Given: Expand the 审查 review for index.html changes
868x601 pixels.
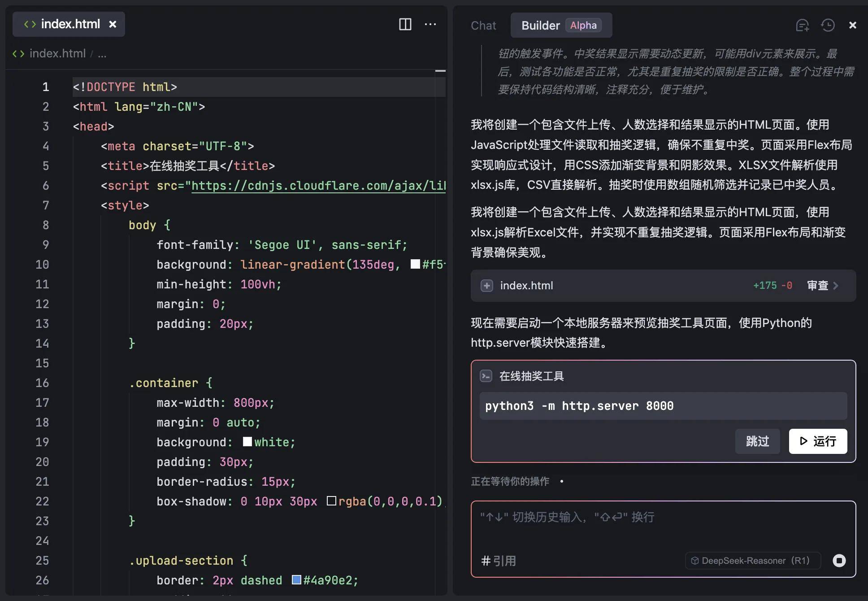Looking at the screenshot, I should tap(822, 286).
